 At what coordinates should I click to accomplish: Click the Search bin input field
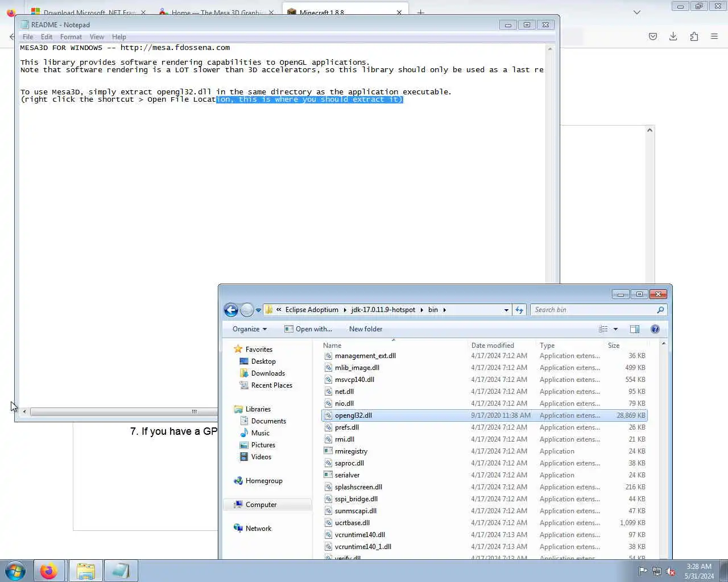click(592, 310)
